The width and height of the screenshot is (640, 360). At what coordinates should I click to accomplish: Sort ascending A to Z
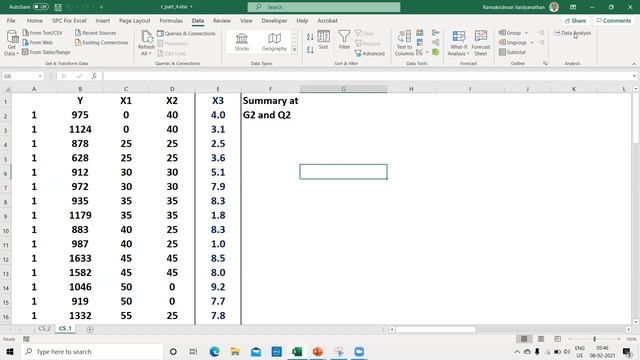[x=310, y=37]
